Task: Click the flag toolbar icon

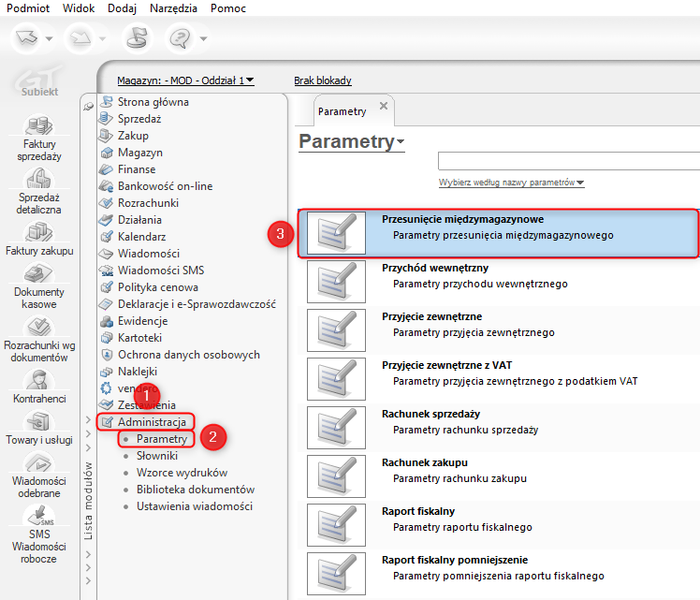Action: [x=137, y=38]
